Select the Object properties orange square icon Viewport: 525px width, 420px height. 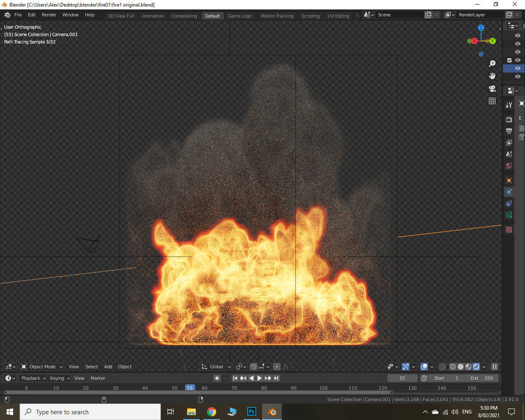[509, 180]
